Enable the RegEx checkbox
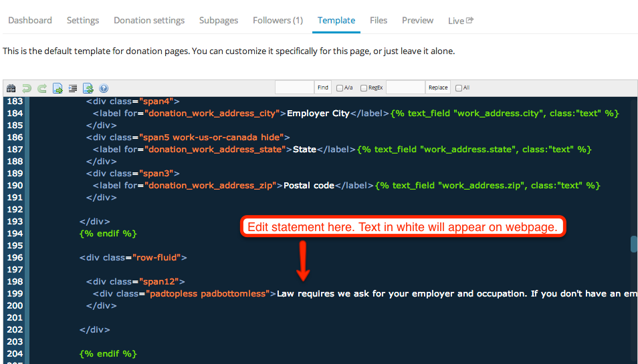Image resolution: width=638 pixels, height=364 pixels. click(x=364, y=87)
